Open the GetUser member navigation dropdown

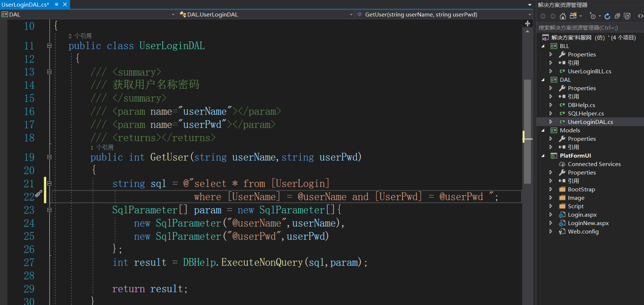click(x=529, y=15)
